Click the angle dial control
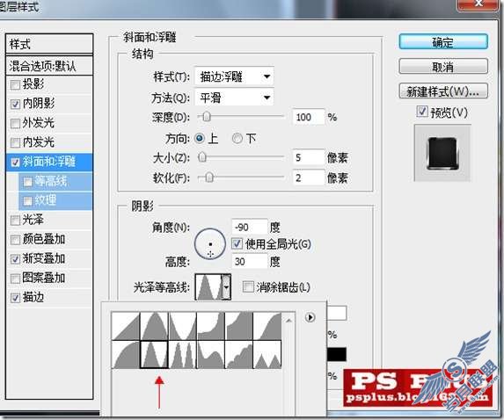 coord(210,244)
